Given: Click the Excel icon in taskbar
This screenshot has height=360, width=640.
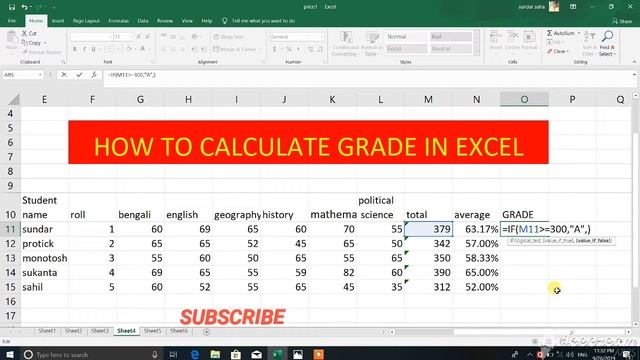Looking at the screenshot, I should [x=278, y=354].
